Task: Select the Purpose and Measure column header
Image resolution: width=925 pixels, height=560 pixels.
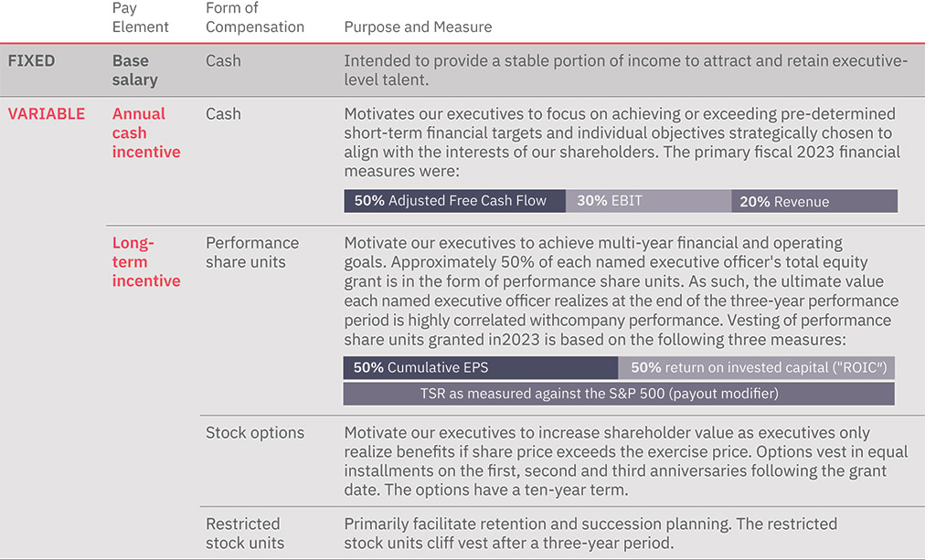Action: 418,26
